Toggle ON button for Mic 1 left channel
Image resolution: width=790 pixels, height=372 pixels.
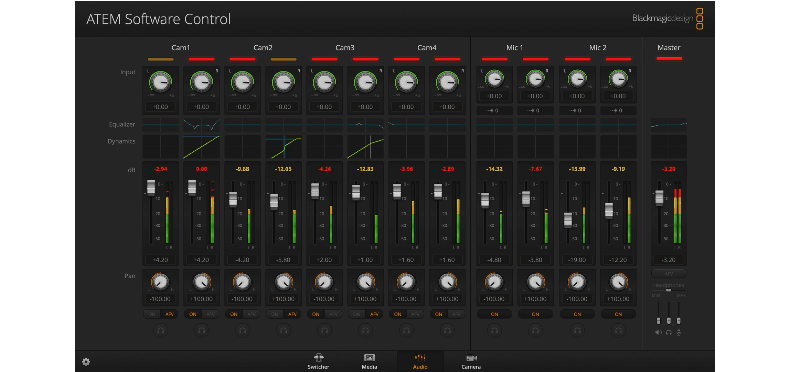pos(495,314)
